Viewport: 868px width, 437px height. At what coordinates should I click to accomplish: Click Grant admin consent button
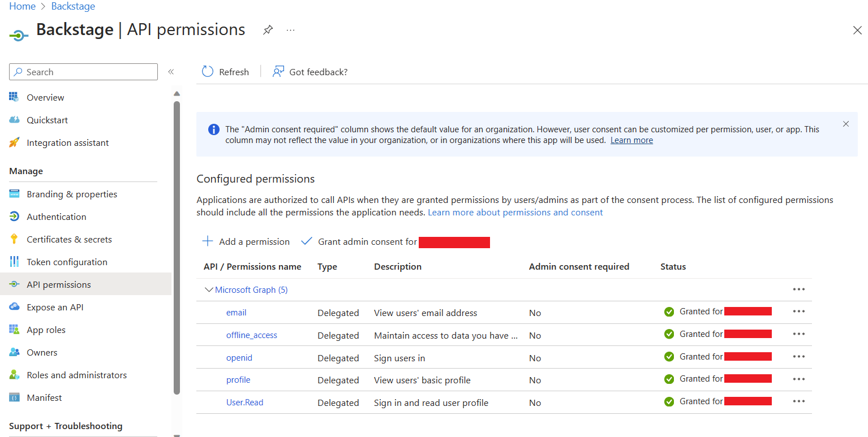(367, 241)
